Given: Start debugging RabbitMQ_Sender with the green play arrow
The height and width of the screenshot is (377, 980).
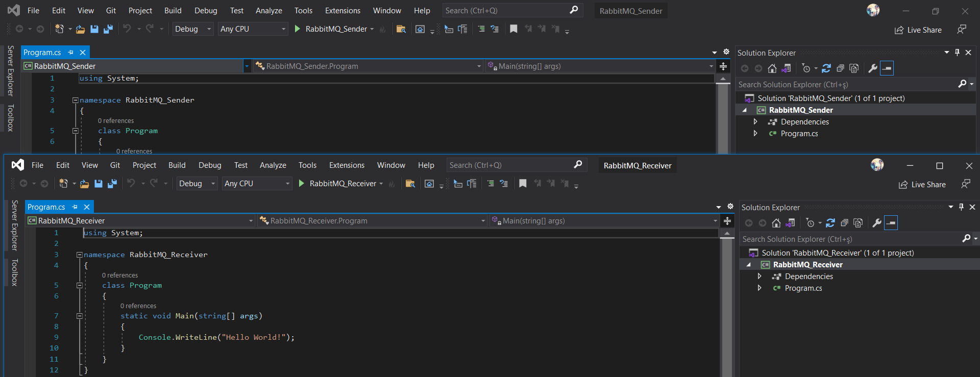Looking at the screenshot, I should [298, 29].
